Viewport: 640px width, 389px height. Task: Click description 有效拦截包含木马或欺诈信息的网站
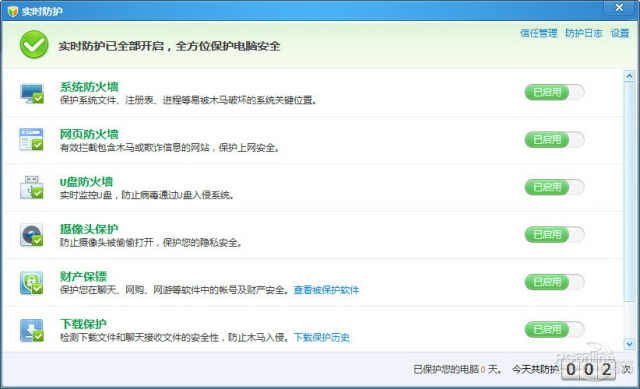169,147
